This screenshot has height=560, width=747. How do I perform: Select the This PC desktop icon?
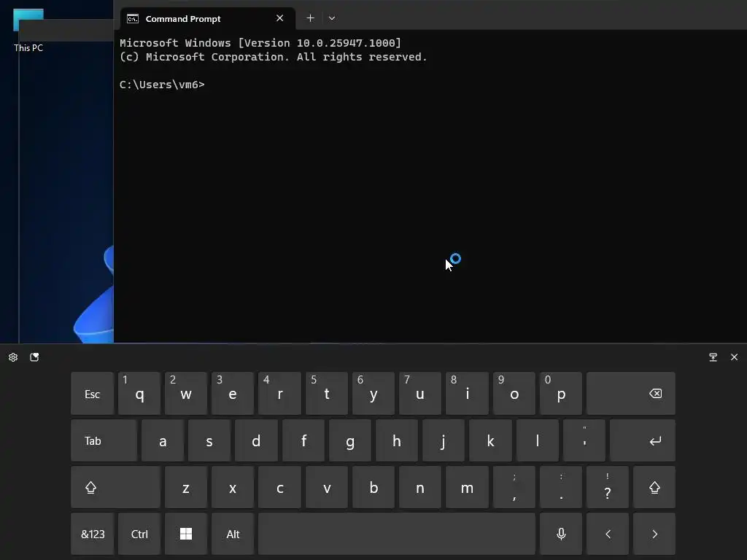tap(28, 30)
